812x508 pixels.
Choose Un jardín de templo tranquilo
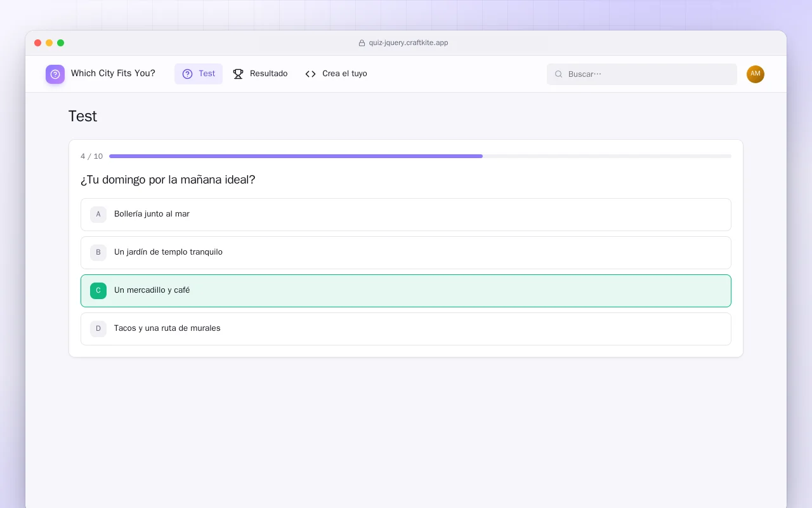406,253
